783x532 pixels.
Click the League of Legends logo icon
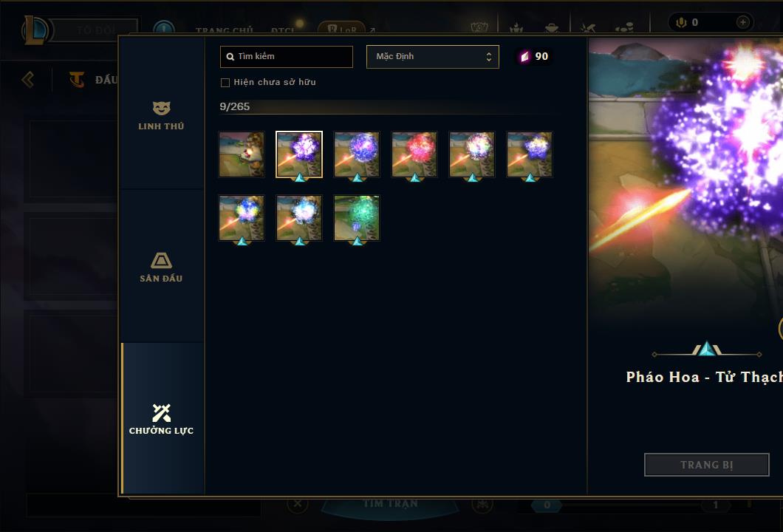click(35, 30)
